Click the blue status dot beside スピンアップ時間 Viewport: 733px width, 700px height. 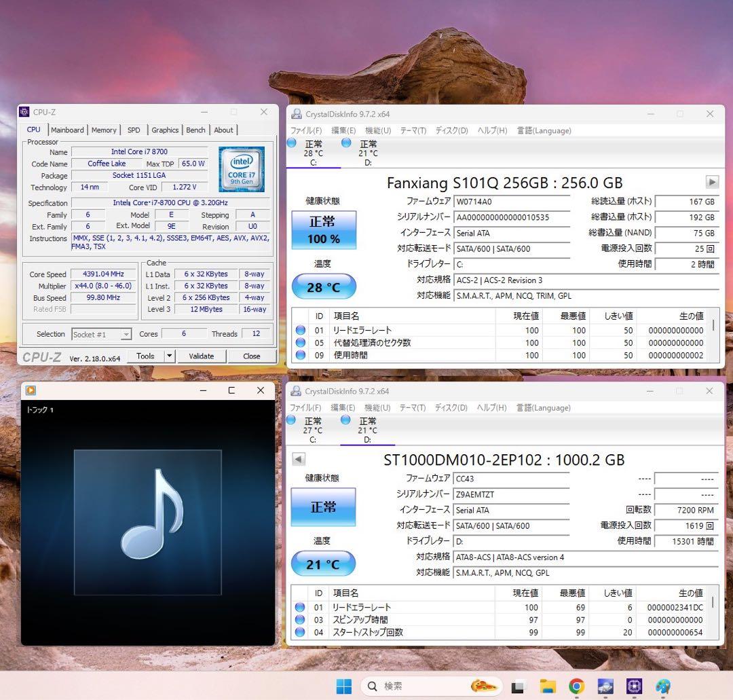pos(299,620)
